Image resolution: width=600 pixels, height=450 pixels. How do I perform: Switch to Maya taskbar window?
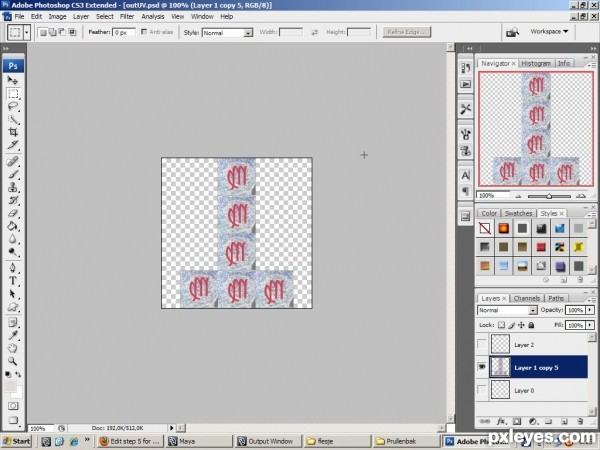coord(199,441)
